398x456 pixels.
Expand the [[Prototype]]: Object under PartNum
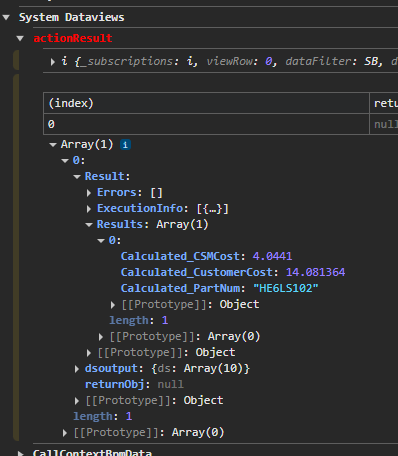pos(113,305)
